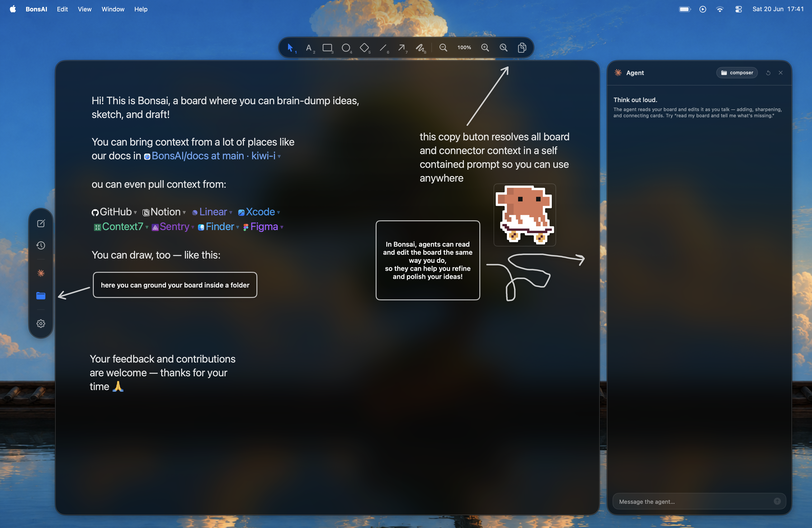Screen dimensions: 812x528
Task: Open the Window menu
Action: tap(113, 9)
